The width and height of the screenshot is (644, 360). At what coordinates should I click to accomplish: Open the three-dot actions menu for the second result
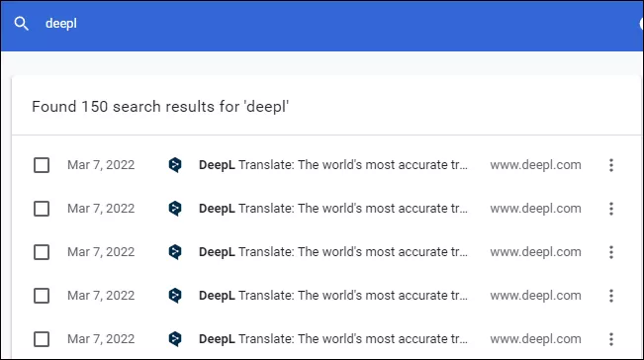click(x=611, y=209)
